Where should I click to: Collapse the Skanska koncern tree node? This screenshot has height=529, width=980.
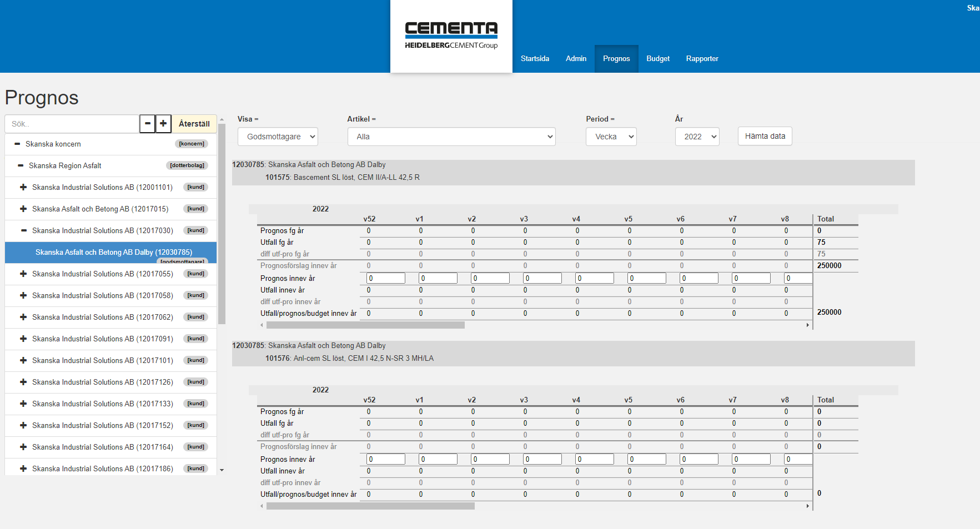17,144
